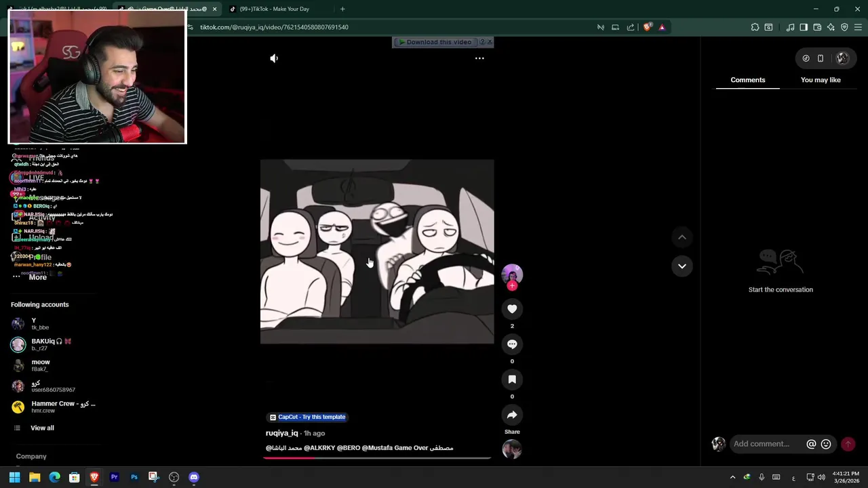Open the taskbar clock and date
The width and height of the screenshot is (868, 488).
pyautogui.click(x=846, y=477)
